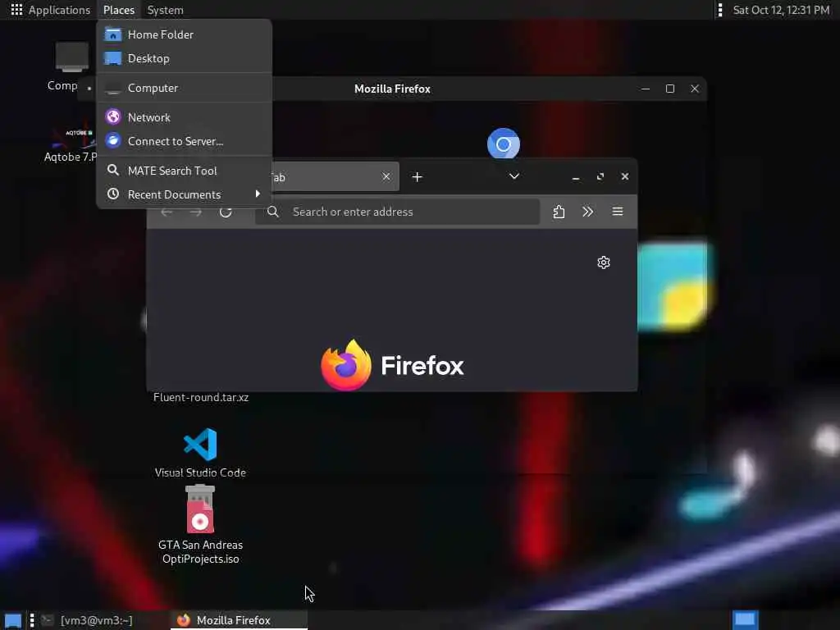Image resolution: width=840 pixels, height=630 pixels.
Task: Launch MATE Search Tool
Action: point(185,171)
